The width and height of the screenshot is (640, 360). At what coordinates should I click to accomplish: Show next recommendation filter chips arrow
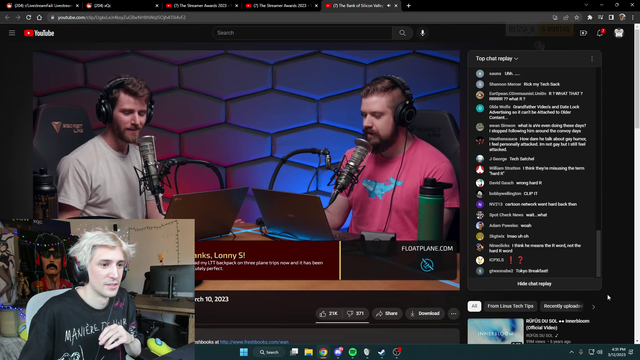(593, 307)
